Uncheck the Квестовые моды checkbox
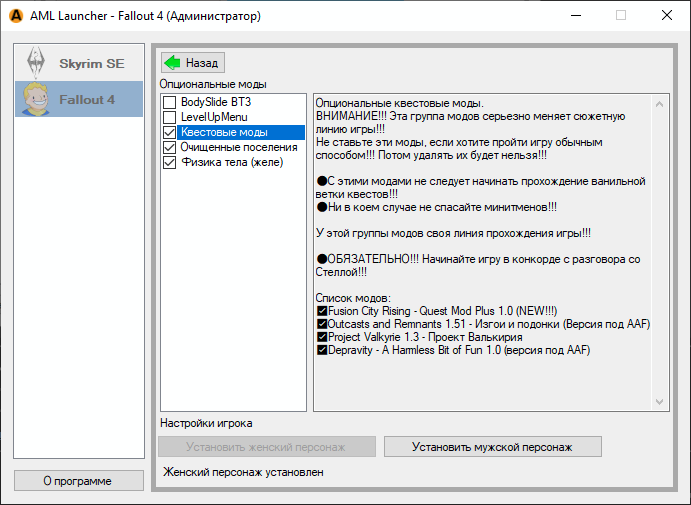Viewport: 691px width, 505px height. click(x=170, y=132)
